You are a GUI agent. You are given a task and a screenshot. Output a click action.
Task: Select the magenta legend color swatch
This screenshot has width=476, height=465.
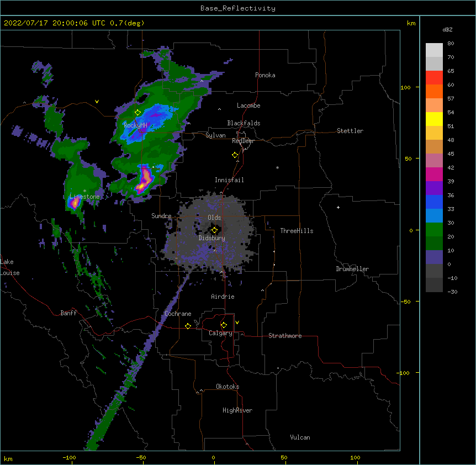(434, 174)
